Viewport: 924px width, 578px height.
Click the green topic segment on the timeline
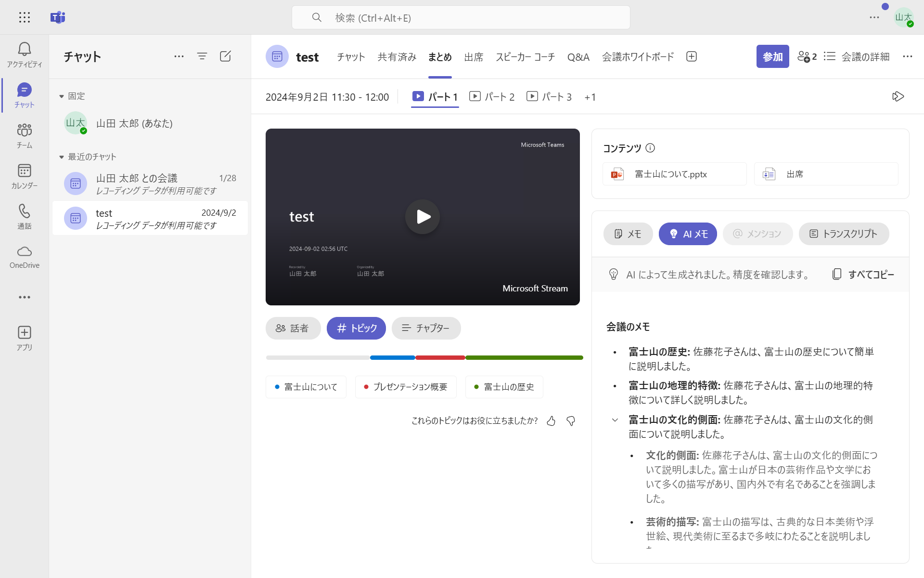[x=524, y=358]
